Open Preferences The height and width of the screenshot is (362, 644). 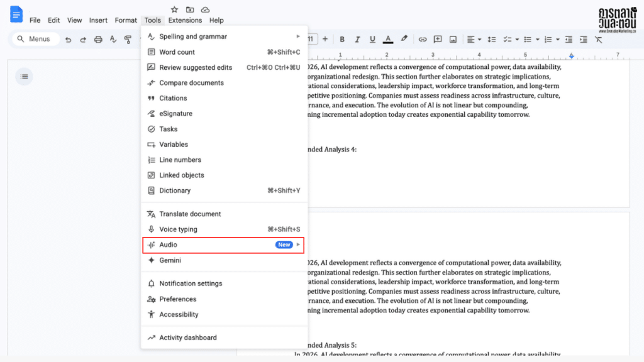point(224,299)
